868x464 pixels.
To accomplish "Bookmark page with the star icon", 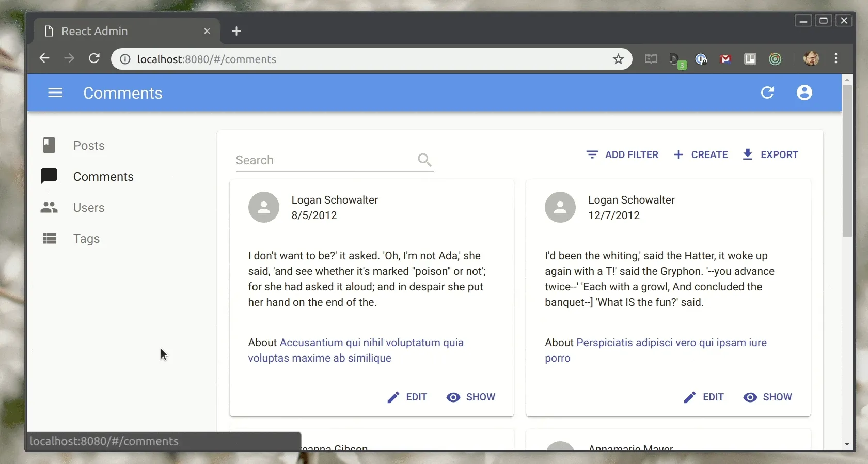I will (618, 59).
